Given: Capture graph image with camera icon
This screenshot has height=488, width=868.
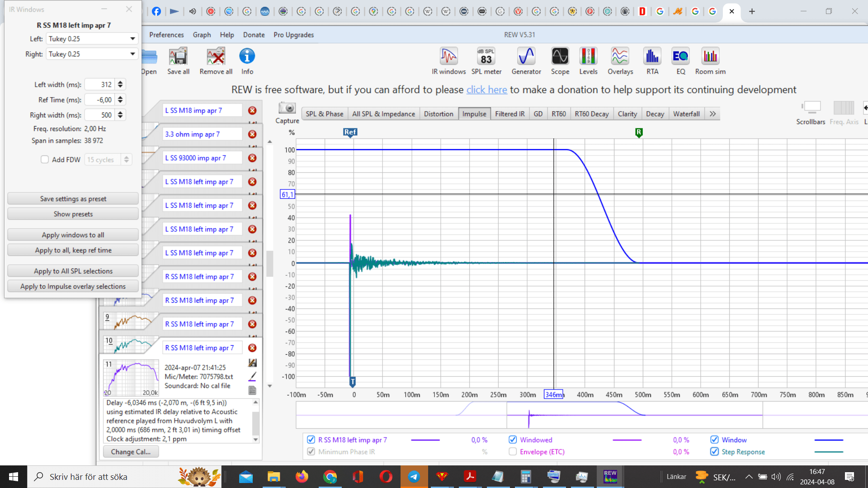Looking at the screenshot, I should pyautogui.click(x=287, y=108).
